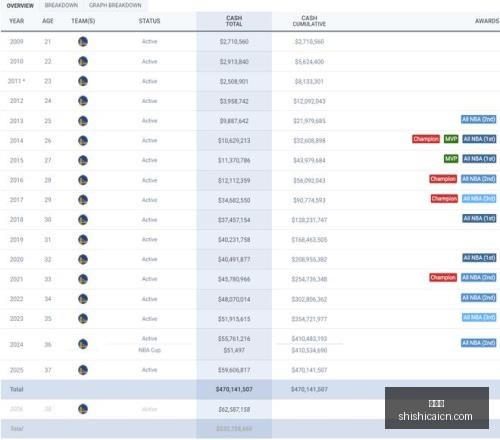Click the NBA Cup status label
500x440 pixels.
[x=150, y=350]
